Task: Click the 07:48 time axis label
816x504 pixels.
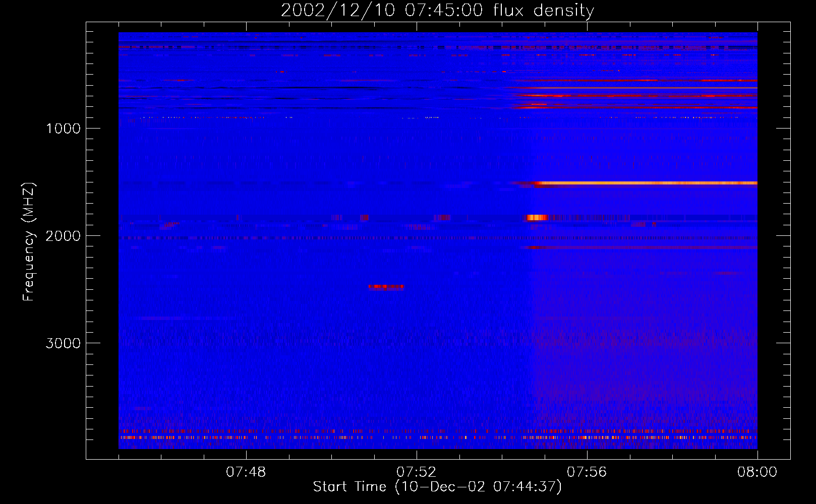Action: 246,472
